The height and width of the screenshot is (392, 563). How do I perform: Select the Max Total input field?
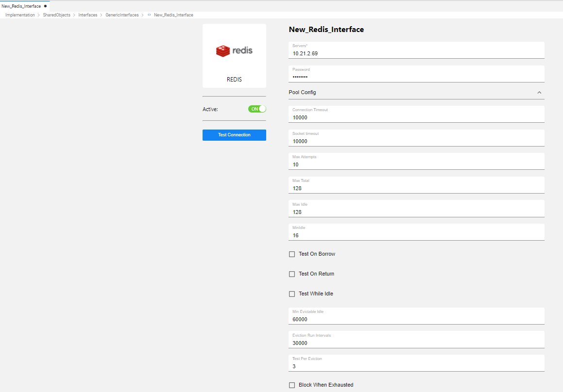tap(416, 188)
